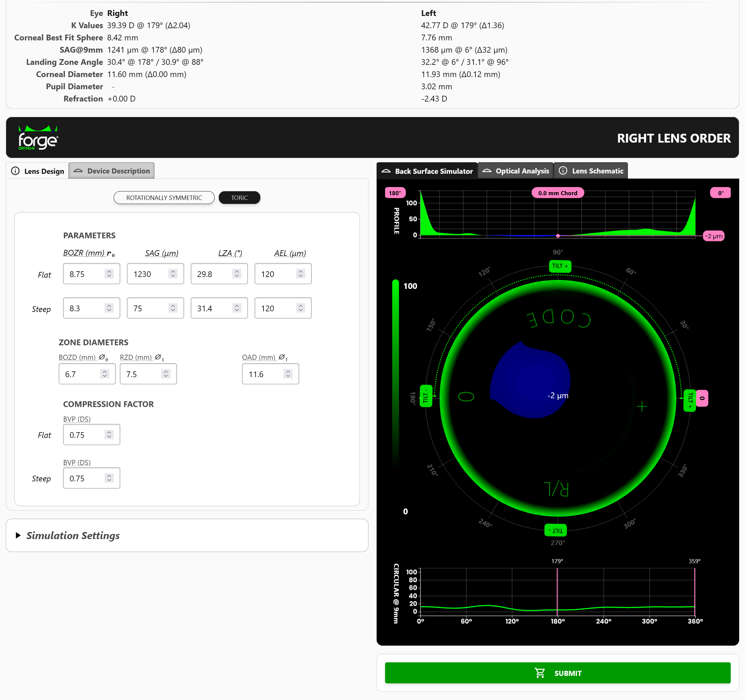Click the left TILT - handle at 180°
745x700 pixels.
[x=426, y=396]
